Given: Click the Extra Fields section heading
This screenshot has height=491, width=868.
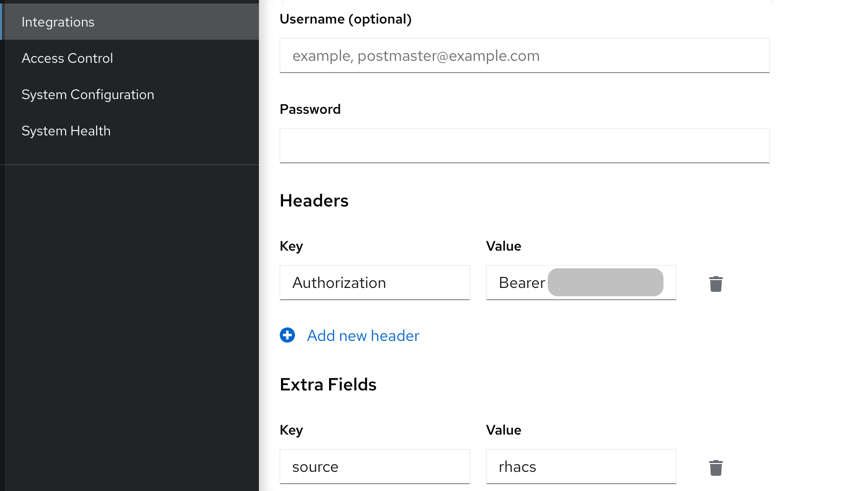Looking at the screenshot, I should 328,385.
